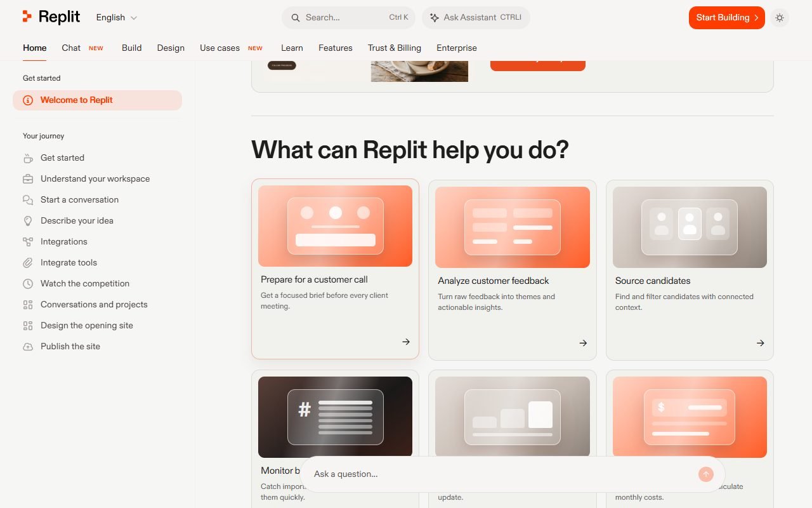Switch to the Chat tab
The image size is (812, 508).
coord(71,48)
